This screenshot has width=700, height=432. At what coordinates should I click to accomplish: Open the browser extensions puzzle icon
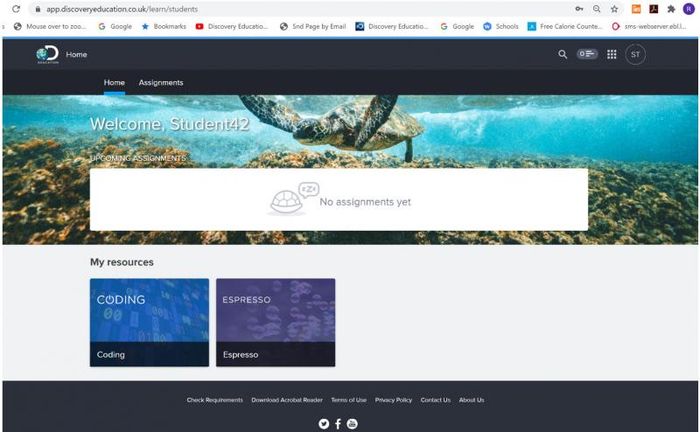click(x=670, y=9)
